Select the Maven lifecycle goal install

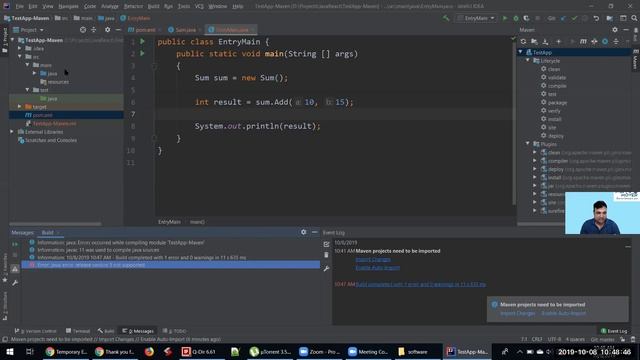[x=554, y=119]
